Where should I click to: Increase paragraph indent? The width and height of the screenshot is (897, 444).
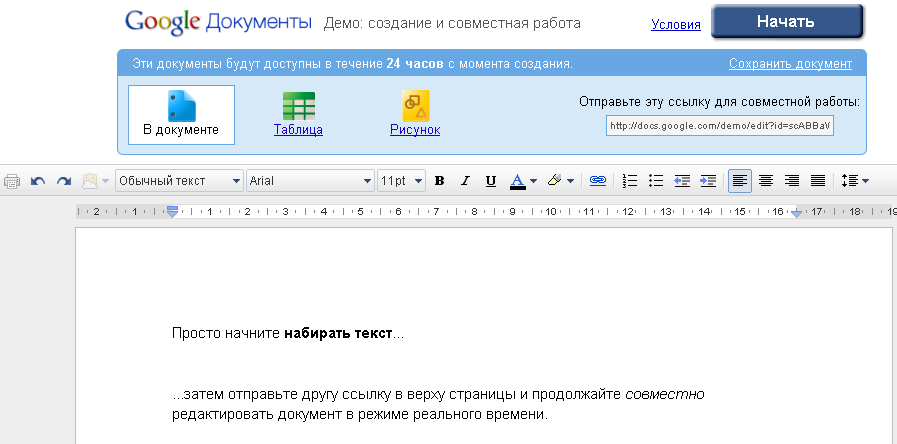708,181
